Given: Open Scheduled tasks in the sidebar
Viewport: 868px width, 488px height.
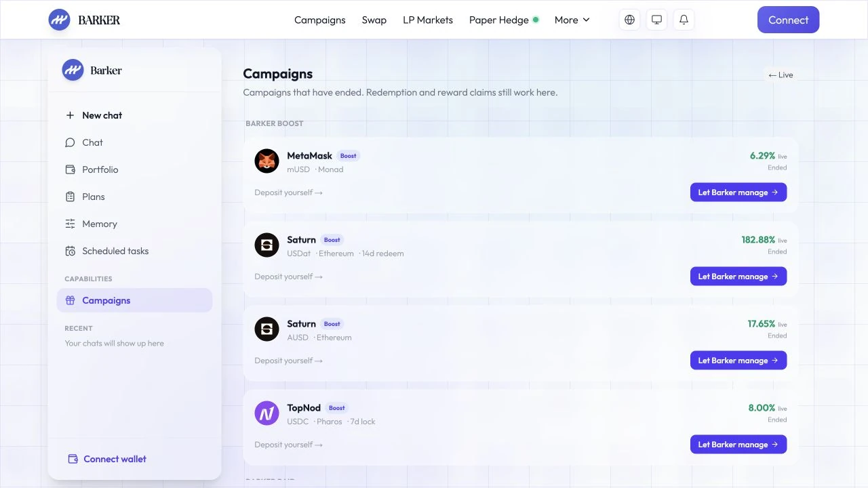Looking at the screenshot, I should (x=134, y=251).
